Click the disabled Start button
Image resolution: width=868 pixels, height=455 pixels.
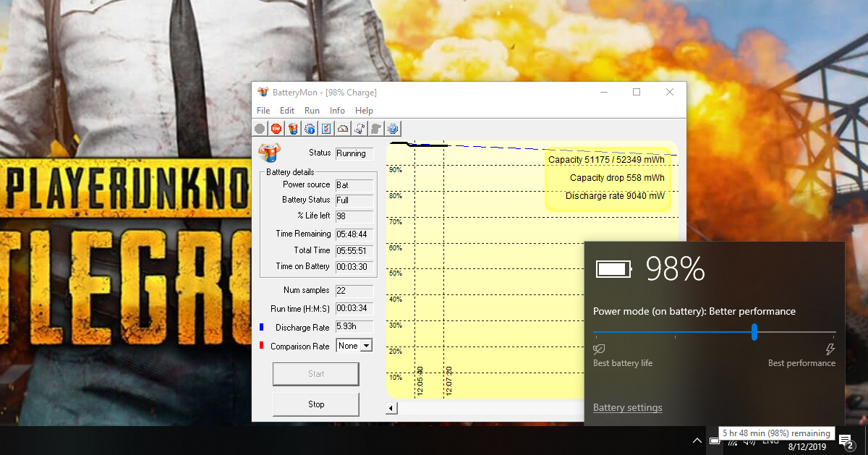pyautogui.click(x=316, y=374)
